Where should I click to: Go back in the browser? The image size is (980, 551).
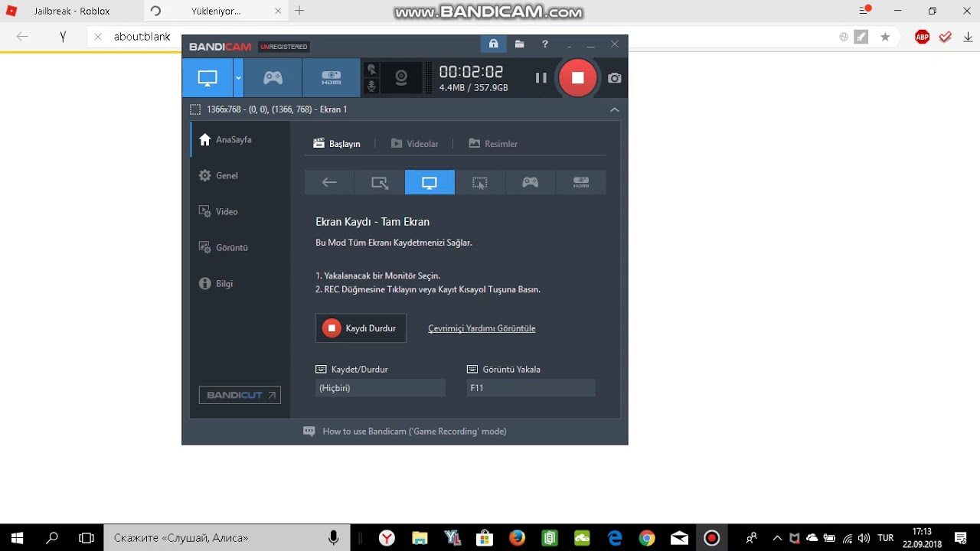pyautogui.click(x=22, y=36)
